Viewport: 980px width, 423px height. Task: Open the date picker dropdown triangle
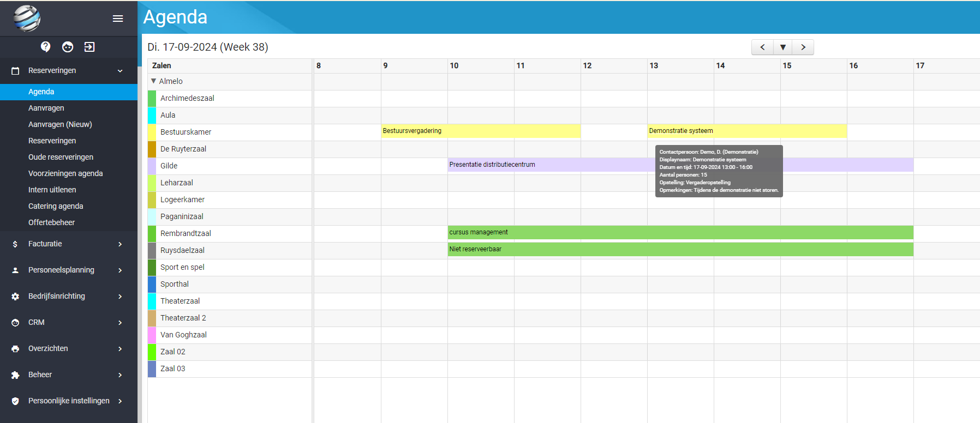click(783, 47)
